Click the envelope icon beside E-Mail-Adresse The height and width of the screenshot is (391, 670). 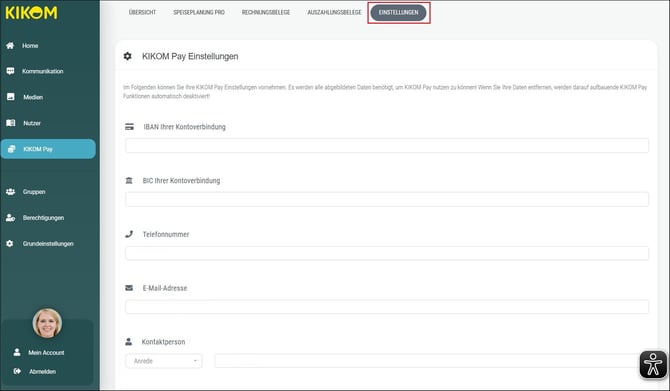click(x=129, y=288)
